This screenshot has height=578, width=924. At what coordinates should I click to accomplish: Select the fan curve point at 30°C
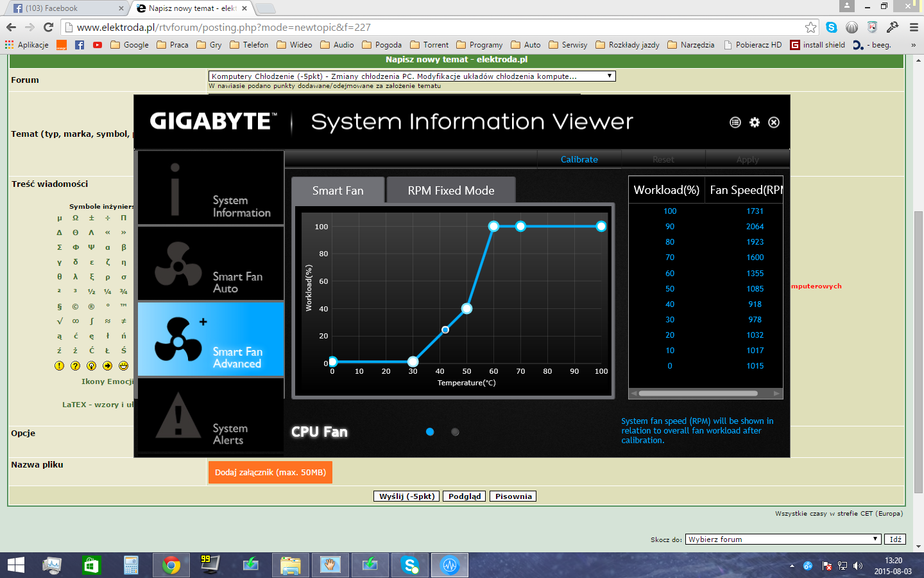(413, 362)
